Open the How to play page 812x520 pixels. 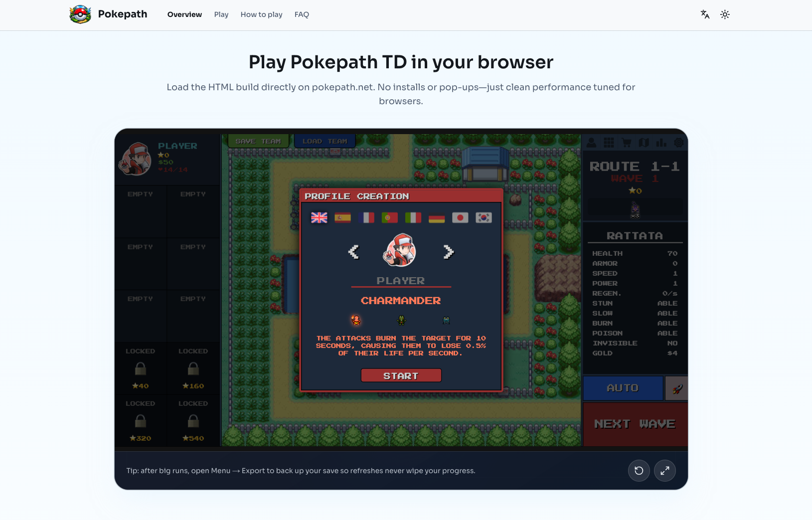click(x=261, y=14)
